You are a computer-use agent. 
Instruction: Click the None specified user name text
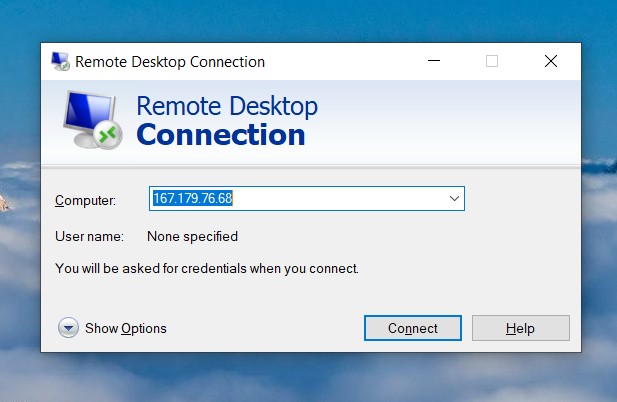(192, 236)
